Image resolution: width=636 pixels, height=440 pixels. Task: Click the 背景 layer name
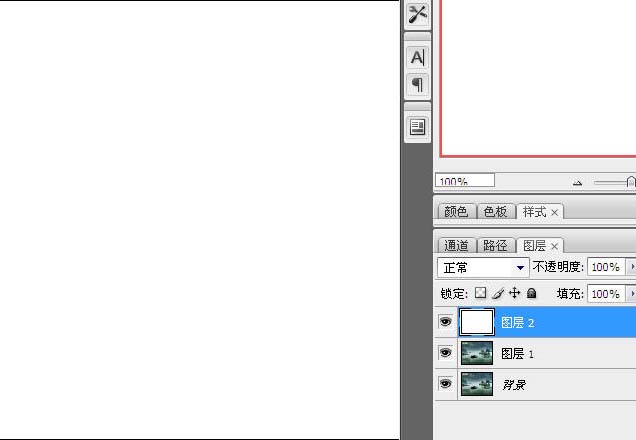pyautogui.click(x=514, y=384)
